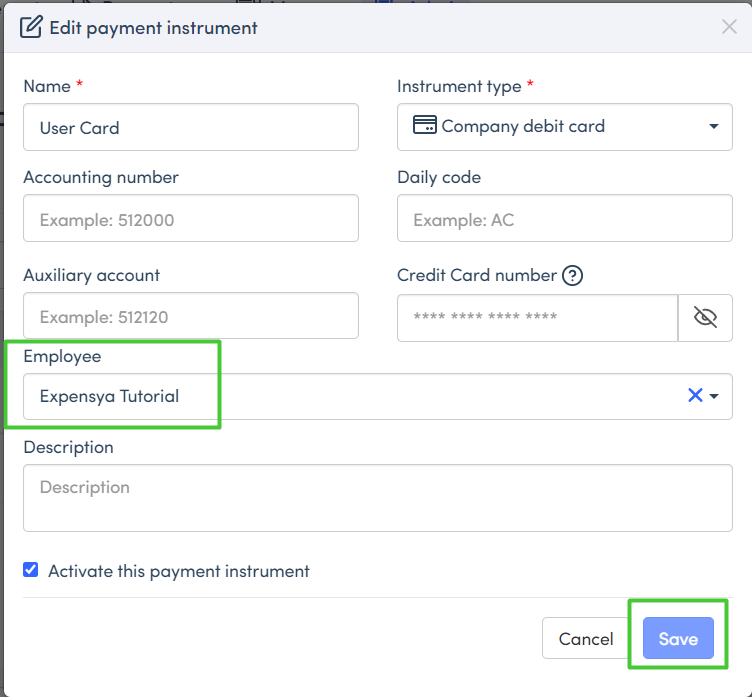Select the Auxiliary account input box
Image resolution: width=752 pixels, height=697 pixels.
click(190, 316)
